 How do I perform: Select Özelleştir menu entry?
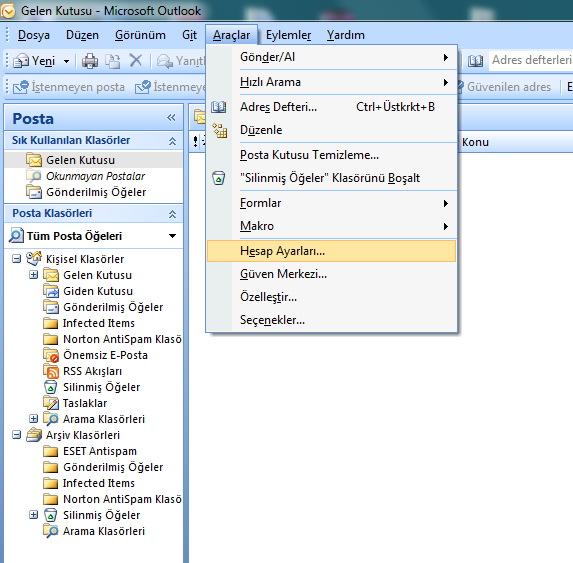332,297
